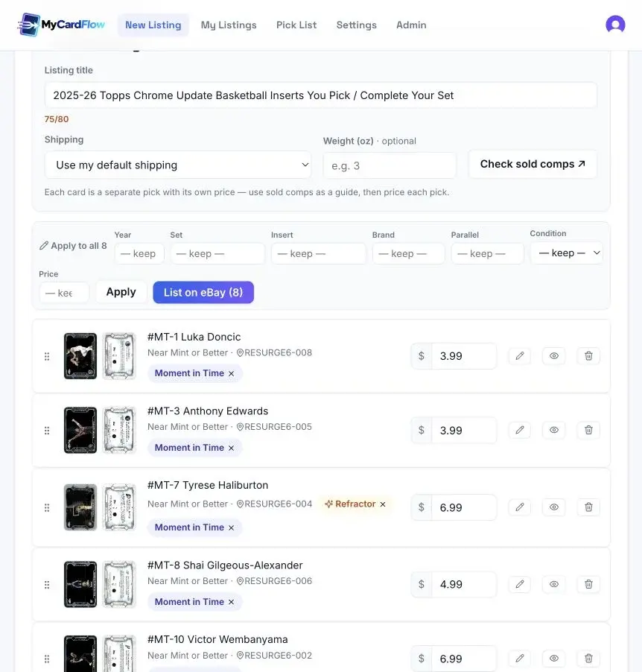Grab the Tyrese Haliburton drag handle
The image size is (642, 672).
click(x=47, y=508)
